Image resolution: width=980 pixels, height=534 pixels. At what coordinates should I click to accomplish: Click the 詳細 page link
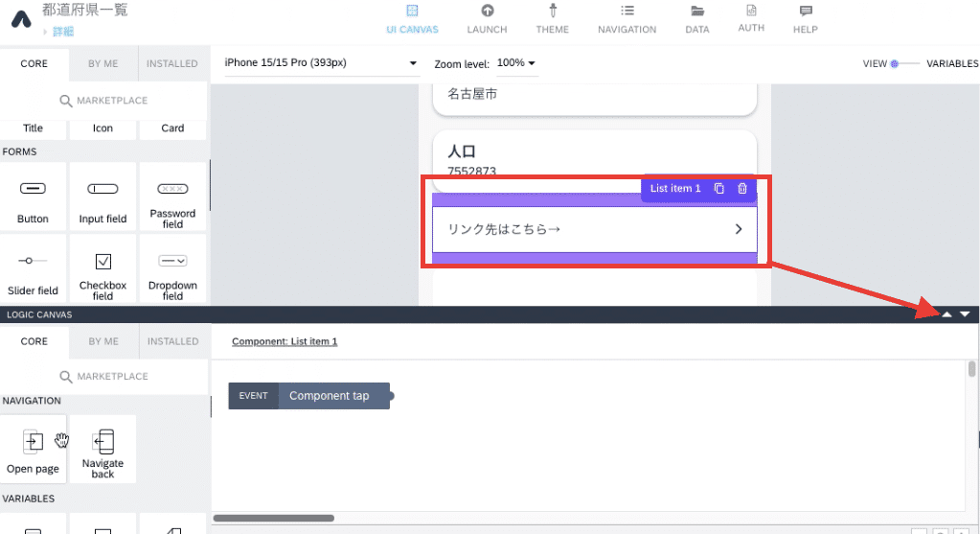tap(63, 32)
